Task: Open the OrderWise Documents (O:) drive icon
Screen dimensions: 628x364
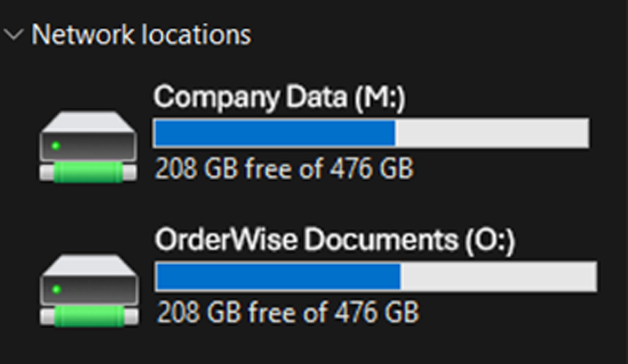Action: [89, 290]
